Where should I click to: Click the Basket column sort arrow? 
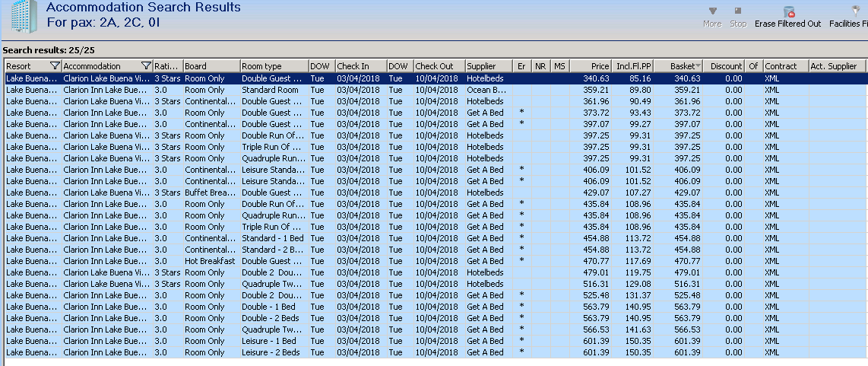click(x=699, y=66)
